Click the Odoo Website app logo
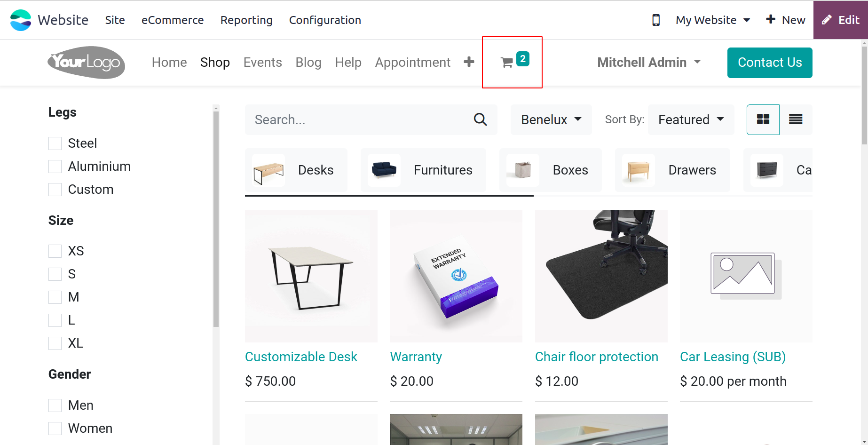 click(x=21, y=20)
